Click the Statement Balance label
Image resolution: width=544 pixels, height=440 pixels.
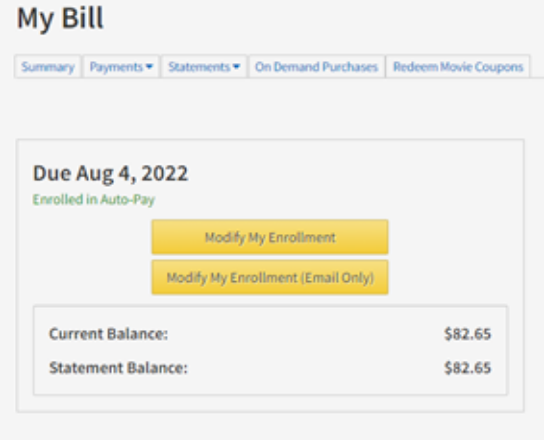(x=118, y=368)
